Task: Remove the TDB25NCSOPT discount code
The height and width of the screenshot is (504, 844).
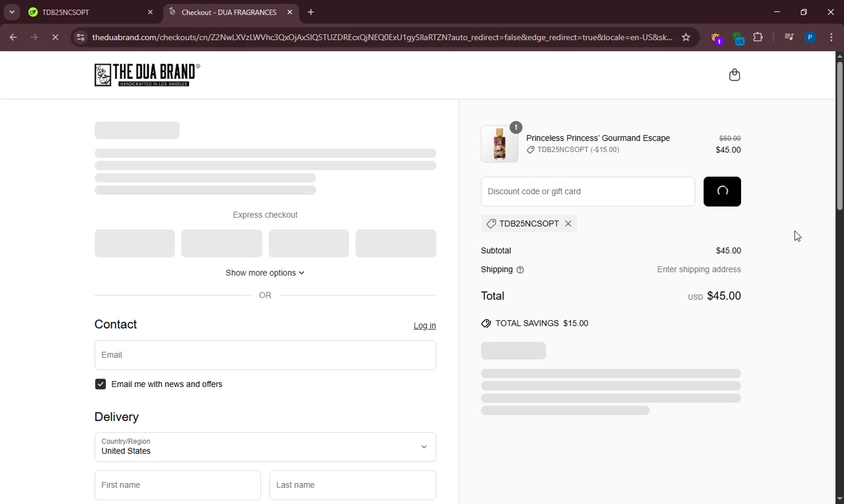Action: click(568, 224)
